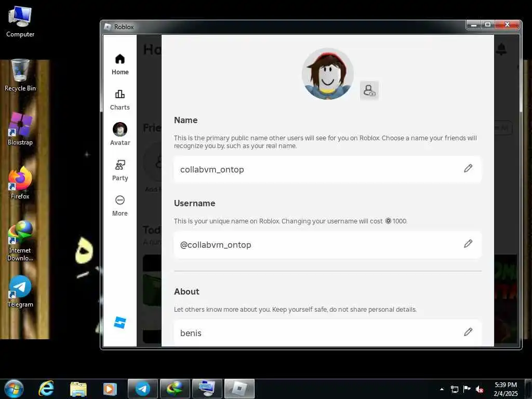Click the About section heading
The width and height of the screenshot is (532, 399).
187,291
